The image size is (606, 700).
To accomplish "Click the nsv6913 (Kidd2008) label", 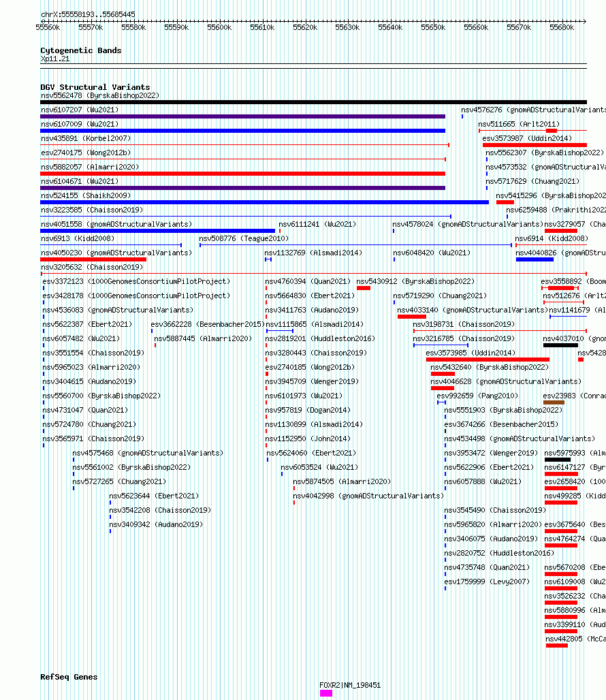I will pos(78,238).
